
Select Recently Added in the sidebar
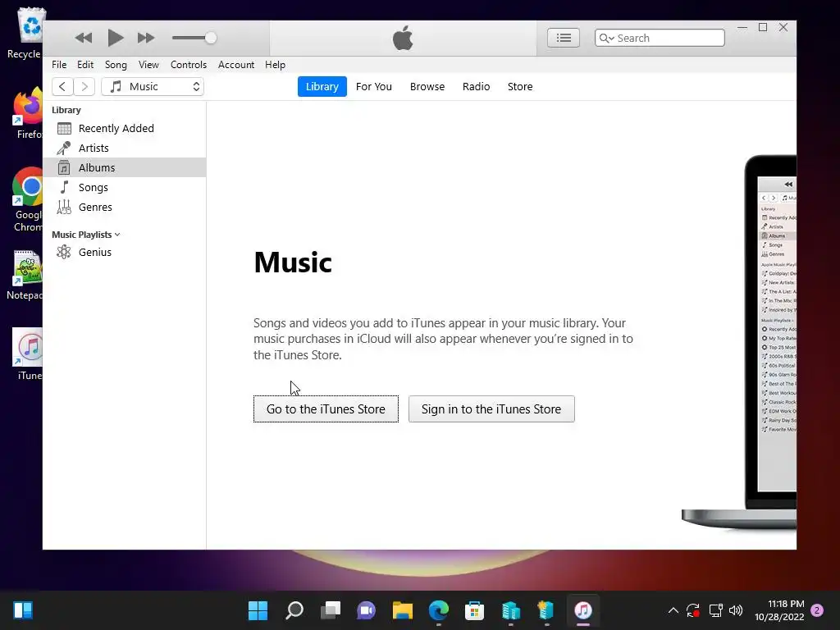(125, 128)
